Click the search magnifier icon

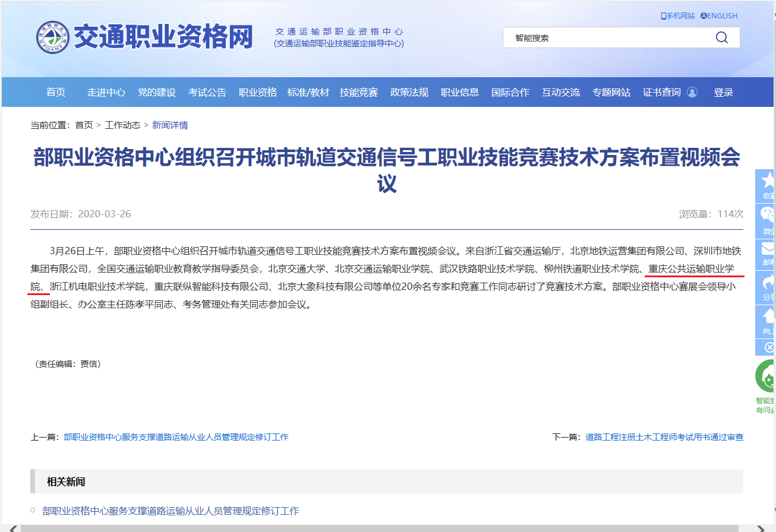coord(721,38)
